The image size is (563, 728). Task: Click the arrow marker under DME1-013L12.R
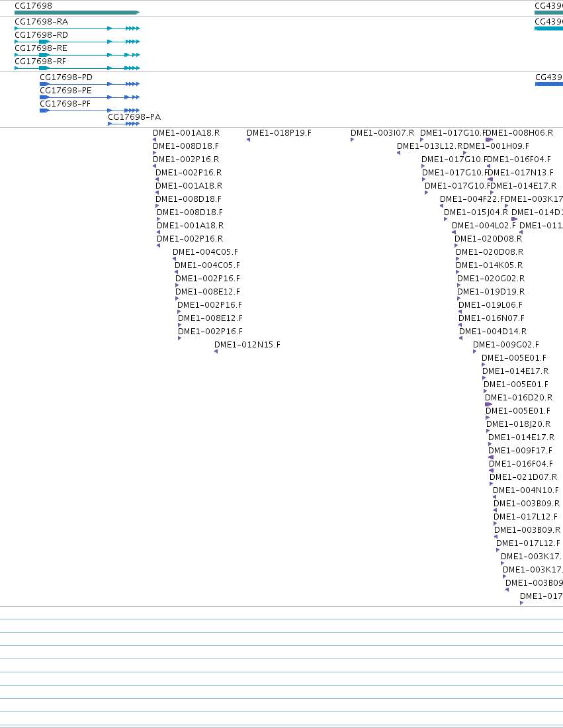point(398,153)
